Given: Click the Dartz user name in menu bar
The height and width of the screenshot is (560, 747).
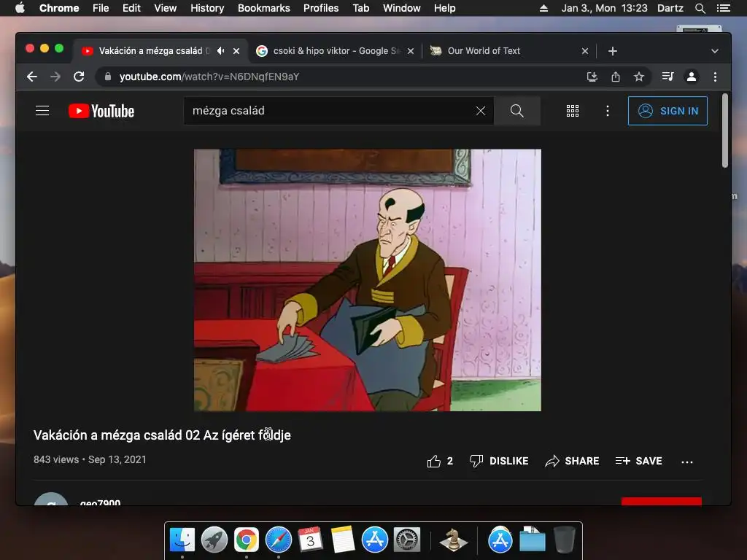Looking at the screenshot, I should 670,8.
